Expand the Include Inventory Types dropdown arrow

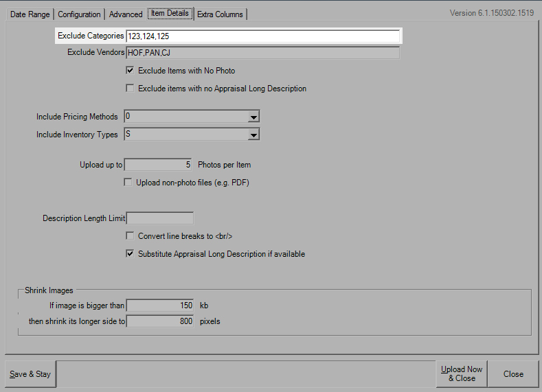point(253,135)
